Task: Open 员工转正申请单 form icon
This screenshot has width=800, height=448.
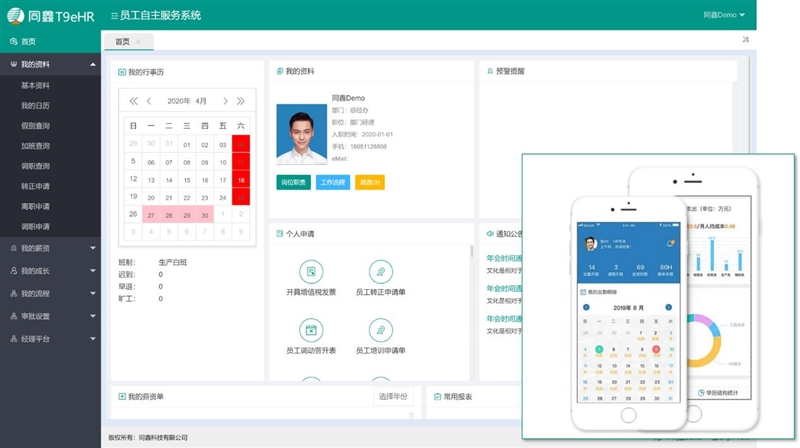Action: 380,272
